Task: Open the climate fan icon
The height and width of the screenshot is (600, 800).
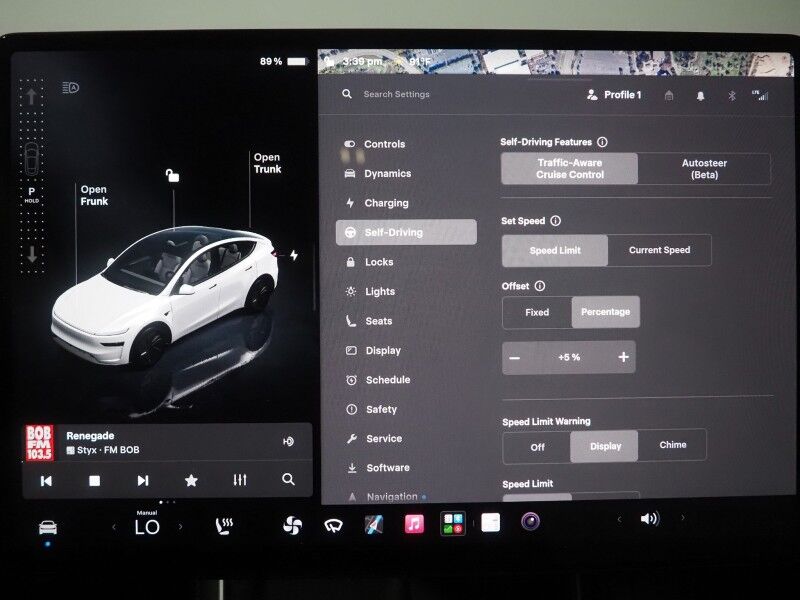Action: point(292,525)
